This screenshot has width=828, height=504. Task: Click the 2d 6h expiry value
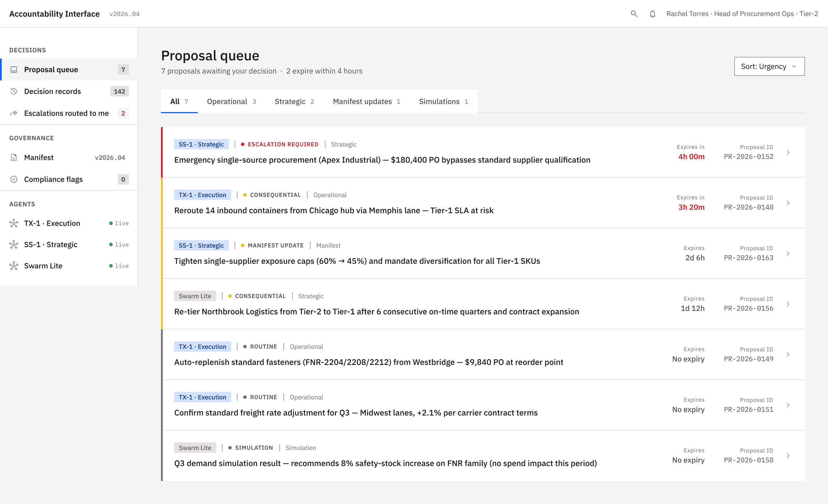coord(695,258)
